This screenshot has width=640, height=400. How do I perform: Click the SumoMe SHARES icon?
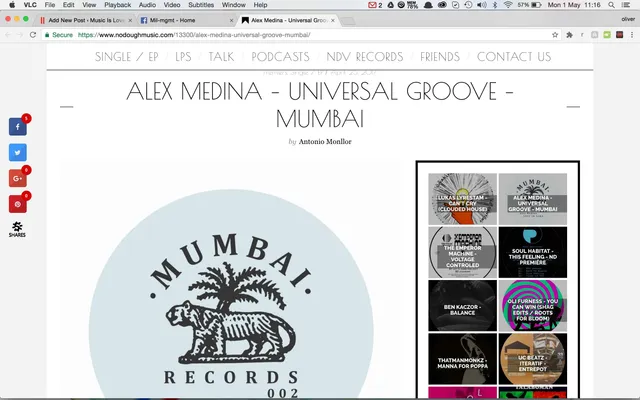[17, 230]
